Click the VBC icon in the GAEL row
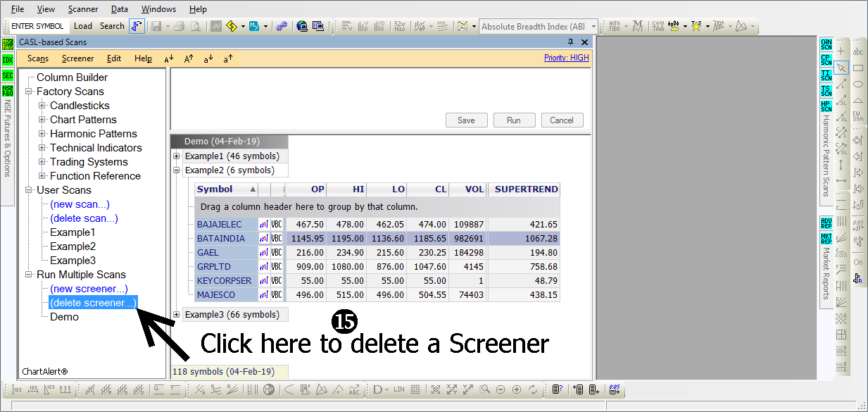 point(277,253)
